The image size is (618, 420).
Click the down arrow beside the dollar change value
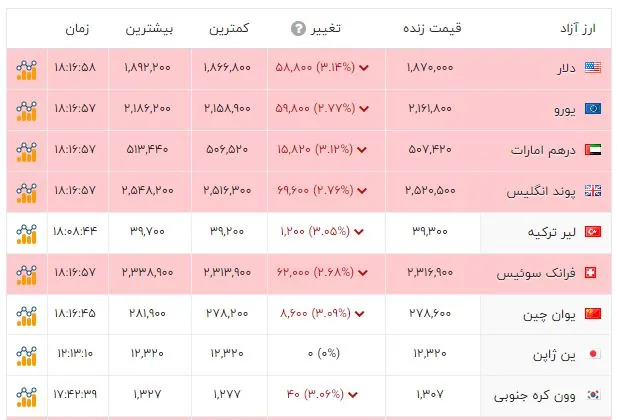coord(364,68)
